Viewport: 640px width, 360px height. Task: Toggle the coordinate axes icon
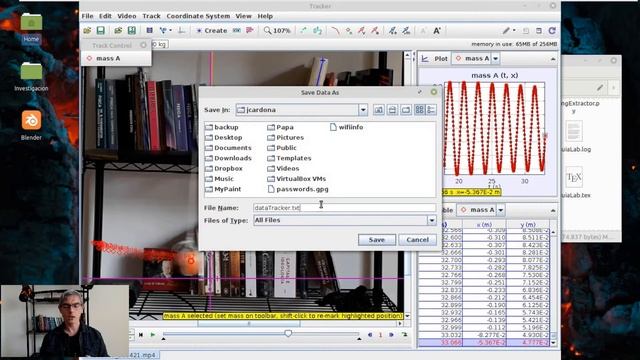pos(182,31)
